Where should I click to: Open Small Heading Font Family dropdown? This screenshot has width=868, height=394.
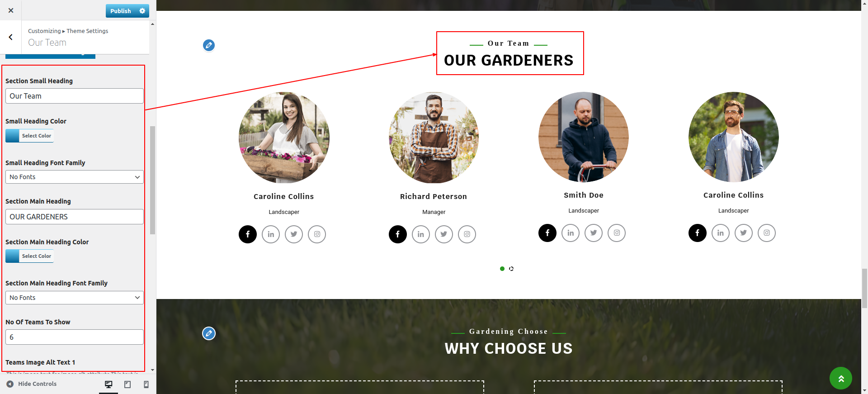(x=75, y=177)
